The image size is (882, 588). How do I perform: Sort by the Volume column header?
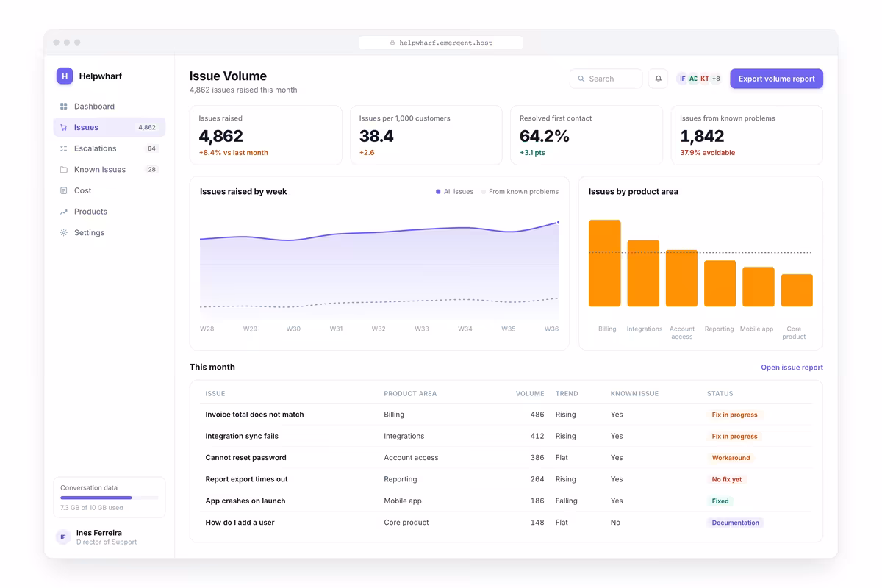(x=530, y=394)
